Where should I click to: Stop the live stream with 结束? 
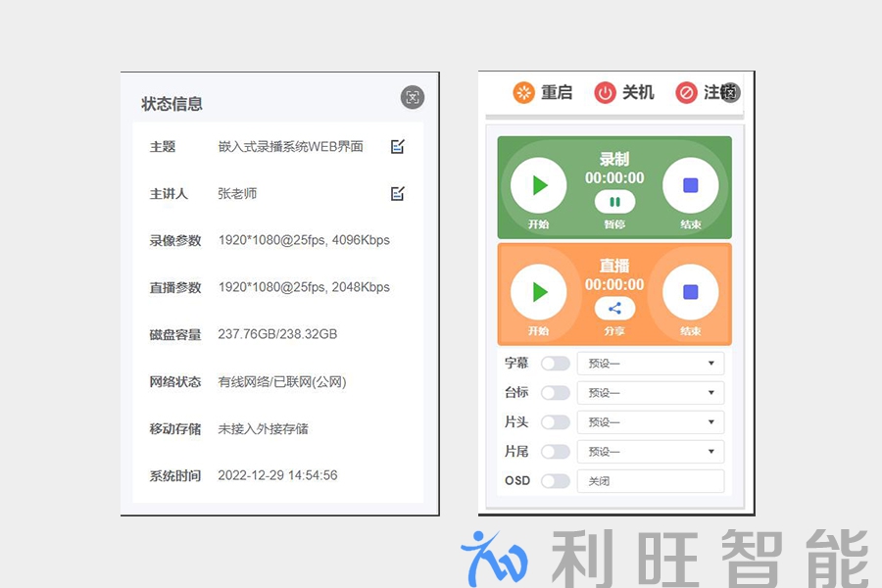tap(692, 292)
